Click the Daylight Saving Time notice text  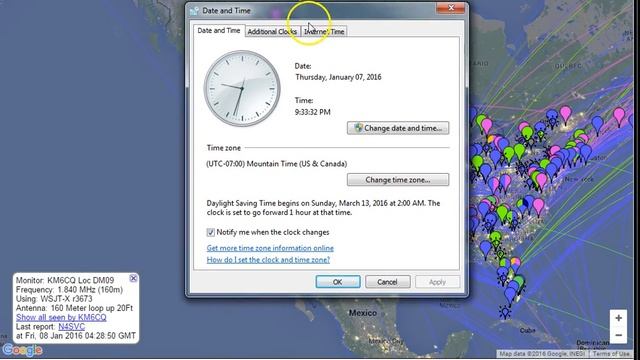pyautogui.click(x=323, y=208)
